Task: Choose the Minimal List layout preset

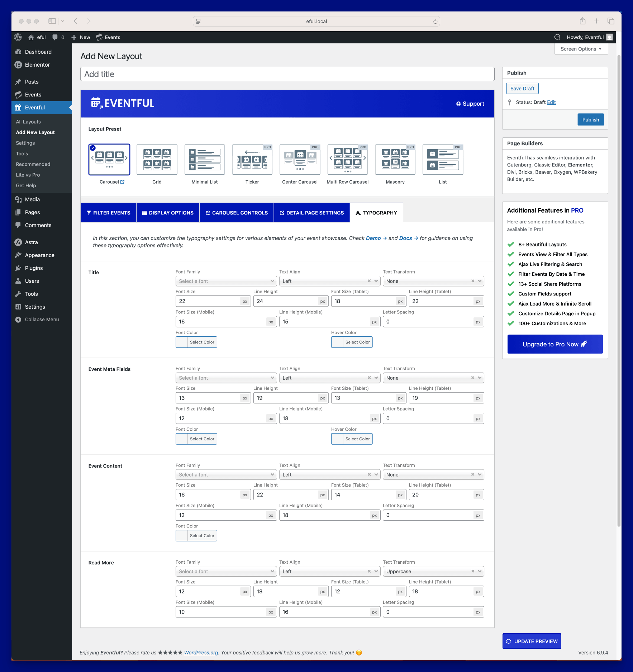Action: pyautogui.click(x=204, y=160)
